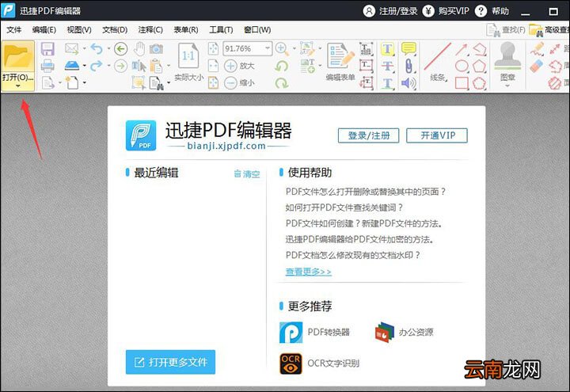The width and height of the screenshot is (570, 392).
Task: Open the OCR文字识别 recommendation
Action: click(320, 363)
